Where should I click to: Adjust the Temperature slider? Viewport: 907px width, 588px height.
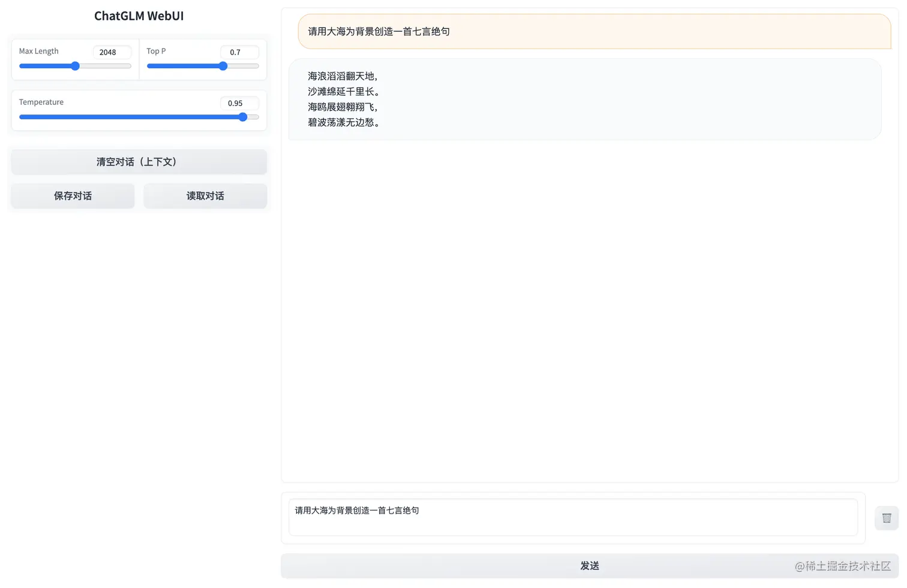[x=139, y=117]
